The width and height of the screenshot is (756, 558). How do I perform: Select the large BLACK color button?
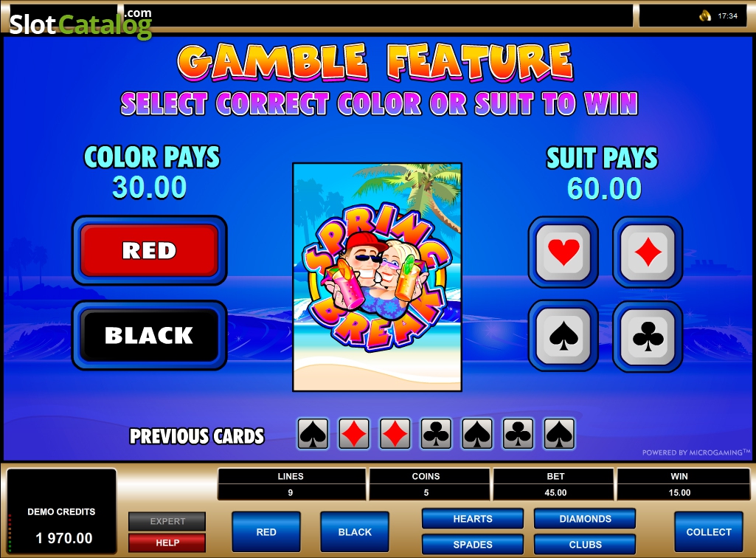pos(150,336)
